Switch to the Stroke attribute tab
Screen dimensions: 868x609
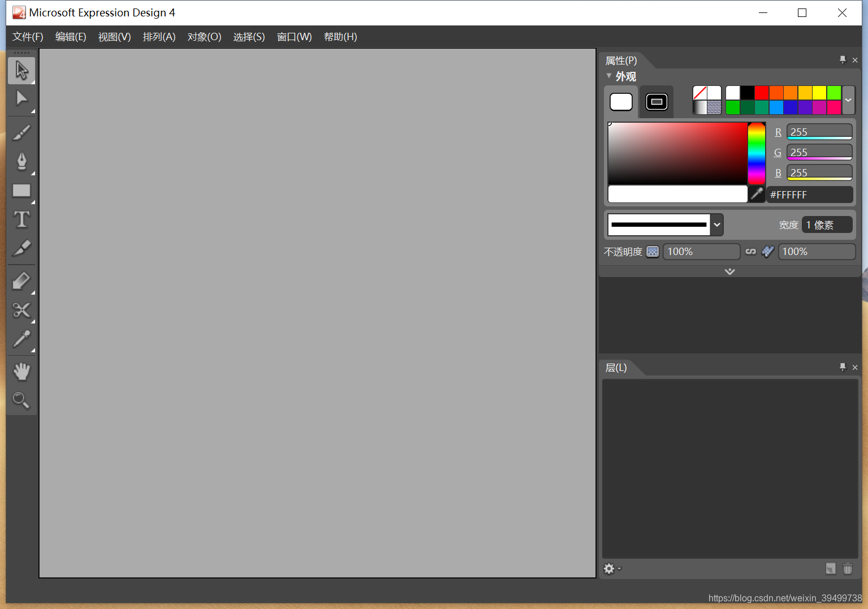(x=657, y=102)
